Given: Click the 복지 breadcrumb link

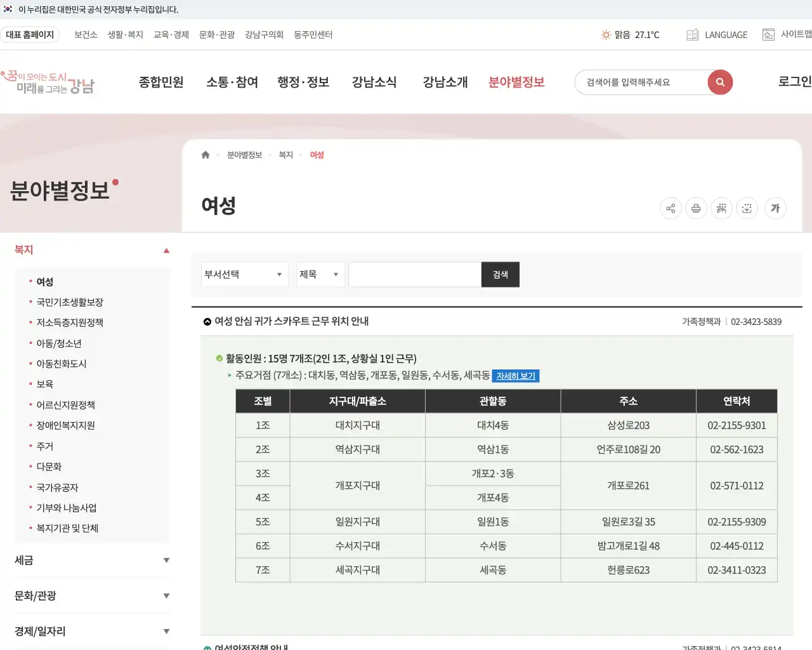Looking at the screenshot, I should (x=286, y=155).
